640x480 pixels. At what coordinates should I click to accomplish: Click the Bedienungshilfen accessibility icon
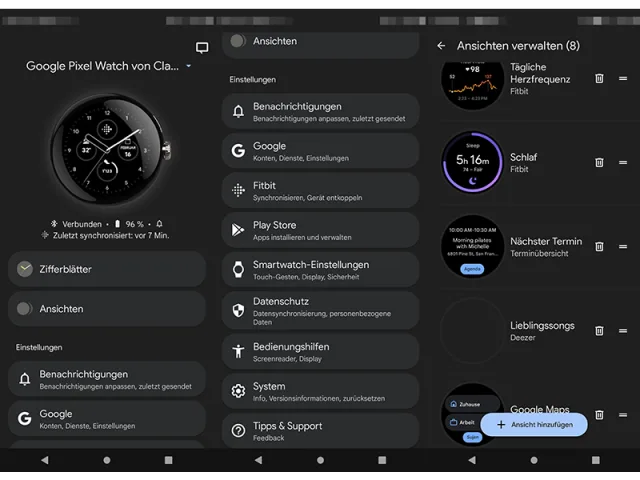(238, 351)
